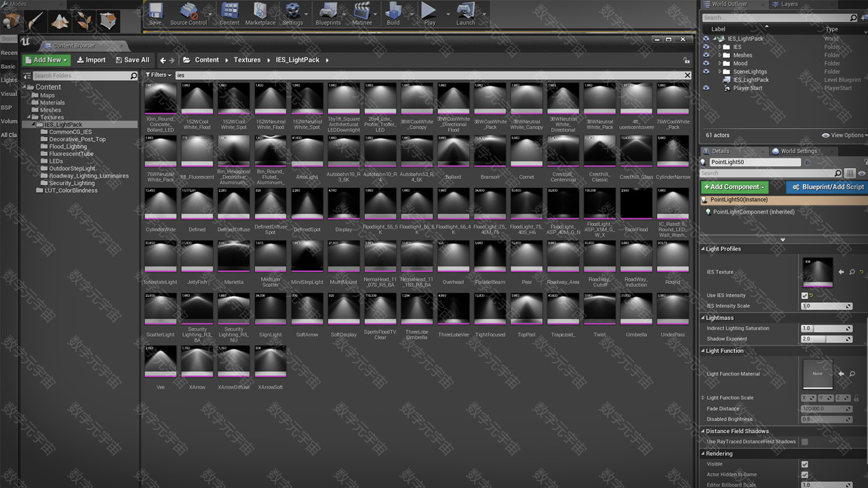Select the Paint mode brush icon
This screenshot has width=868, height=488.
(35, 22)
